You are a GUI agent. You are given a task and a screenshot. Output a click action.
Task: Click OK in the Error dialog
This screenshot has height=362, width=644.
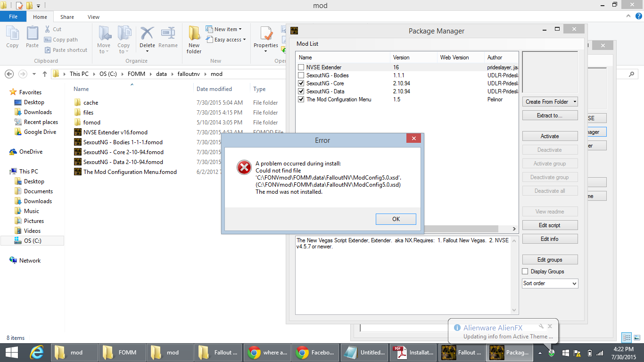pos(396,219)
